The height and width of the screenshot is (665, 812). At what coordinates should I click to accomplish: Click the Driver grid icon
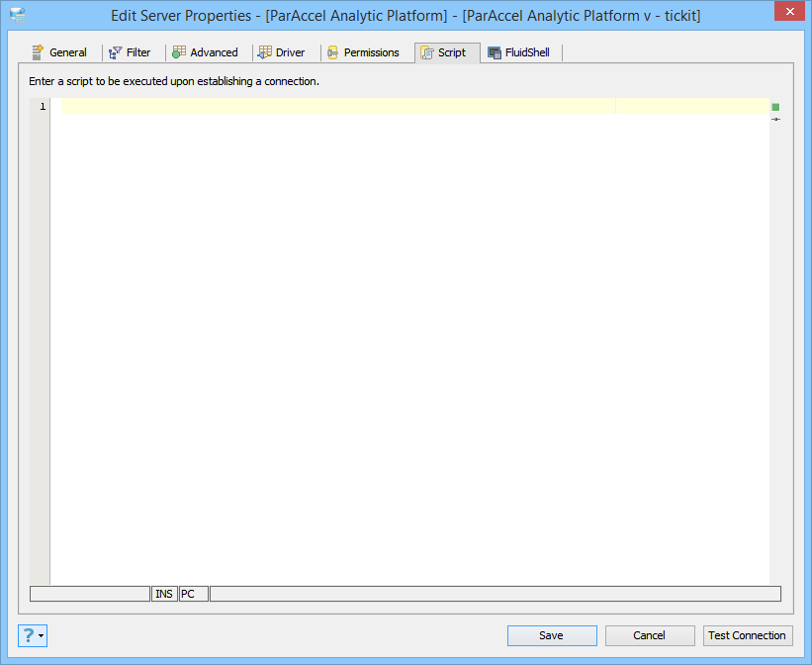pos(265,52)
